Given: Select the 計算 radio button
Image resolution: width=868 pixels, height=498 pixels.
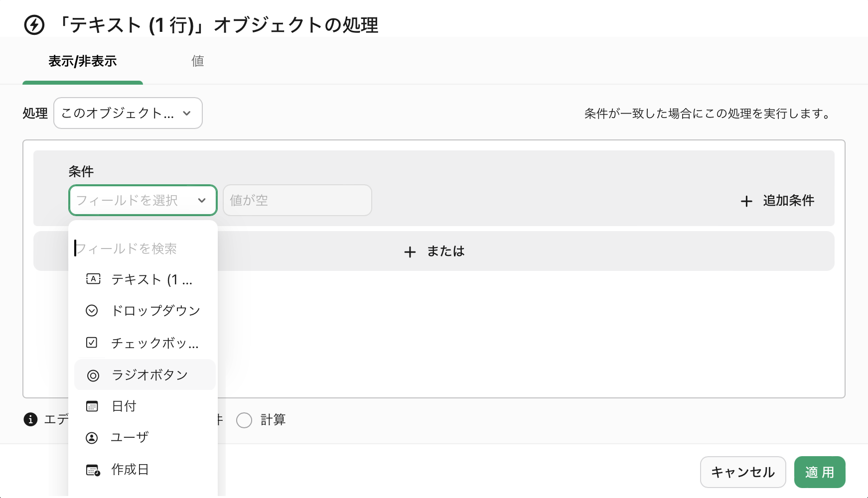Looking at the screenshot, I should [x=244, y=420].
